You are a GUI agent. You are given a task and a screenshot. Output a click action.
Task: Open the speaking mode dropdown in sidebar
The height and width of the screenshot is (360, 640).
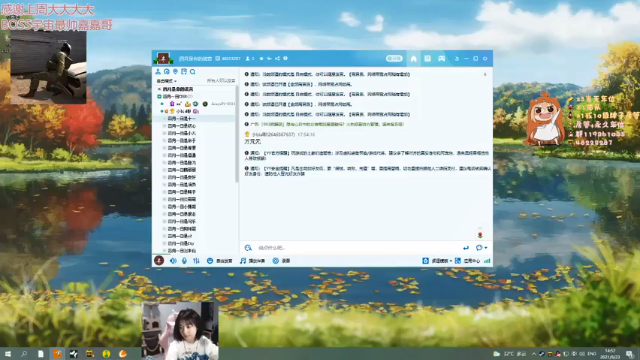(167, 81)
